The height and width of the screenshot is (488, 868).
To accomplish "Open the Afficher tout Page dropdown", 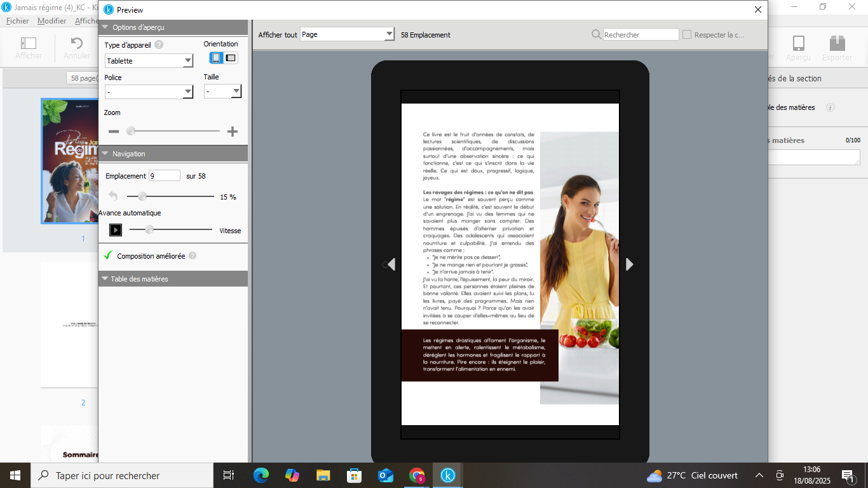I will [347, 35].
